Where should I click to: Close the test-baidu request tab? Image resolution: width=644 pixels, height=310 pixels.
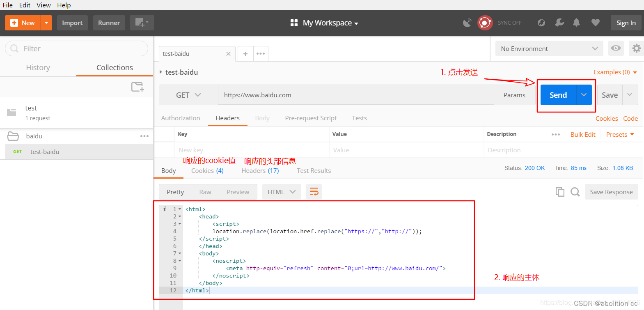tap(229, 54)
